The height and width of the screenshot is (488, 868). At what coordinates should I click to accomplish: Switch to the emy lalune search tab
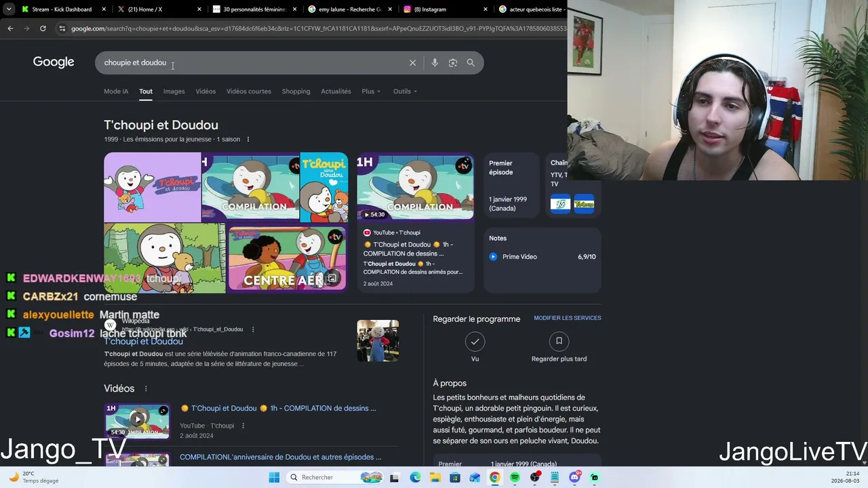350,9
